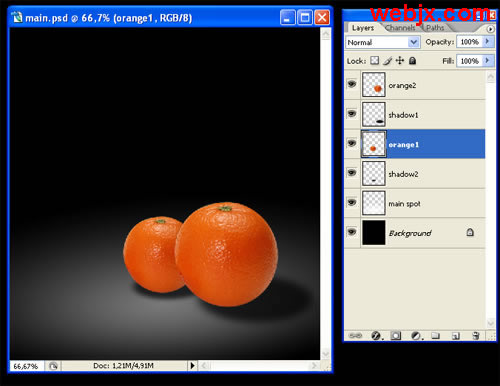The image size is (500, 386).
Task: Select the main spot layer
Action: coord(415,203)
